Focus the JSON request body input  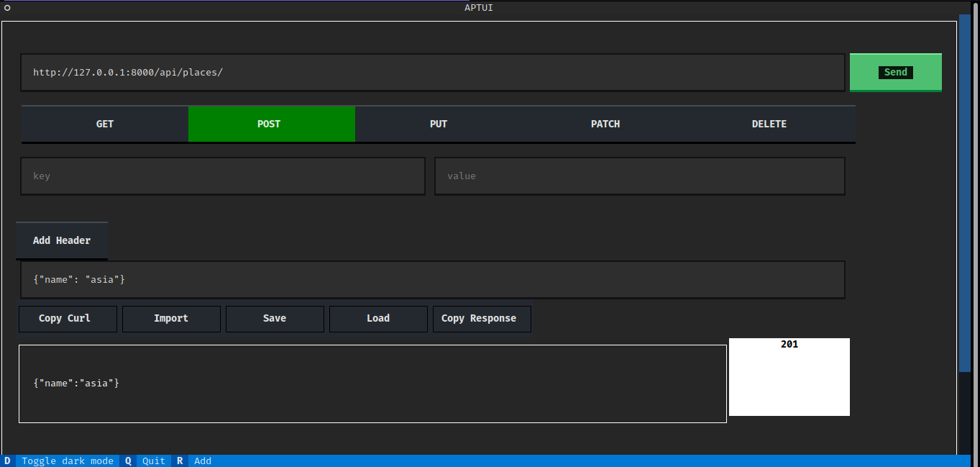click(432, 280)
